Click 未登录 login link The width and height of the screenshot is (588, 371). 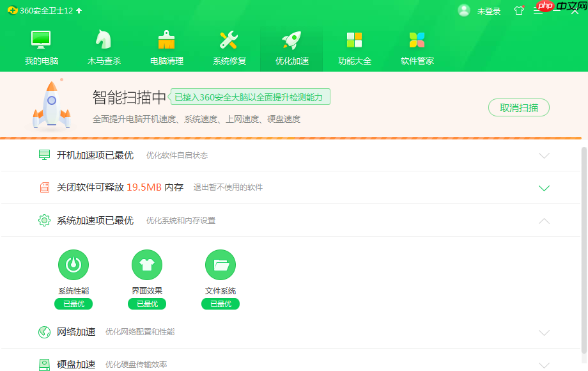[x=489, y=12]
